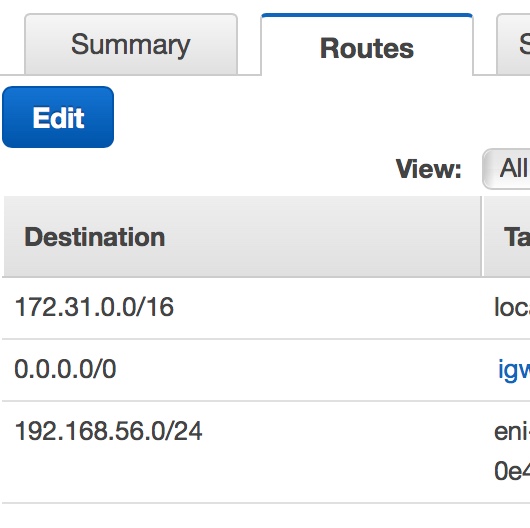The width and height of the screenshot is (530, 528).
Task: Click the eni- target text
Action: pos(512,431)
